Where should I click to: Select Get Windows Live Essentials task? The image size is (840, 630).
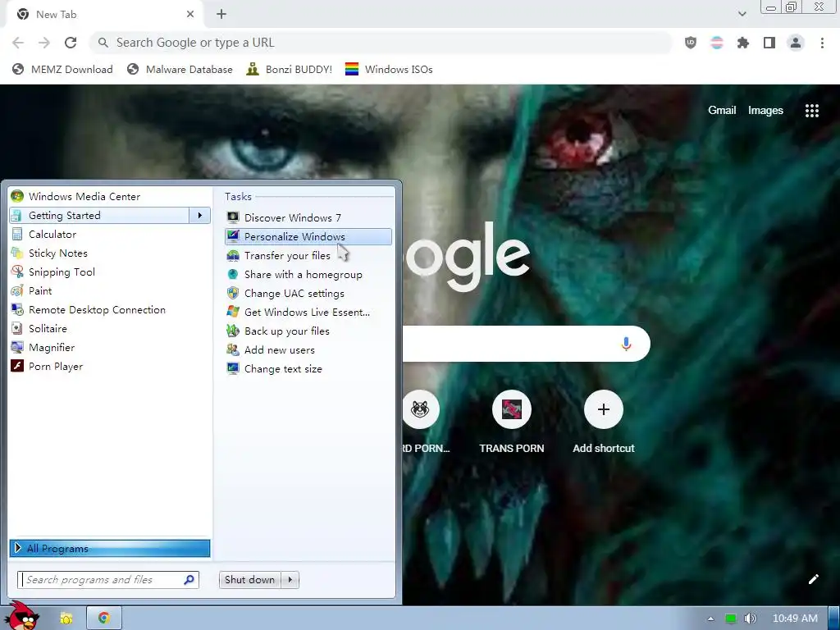(x=308, y=313)
